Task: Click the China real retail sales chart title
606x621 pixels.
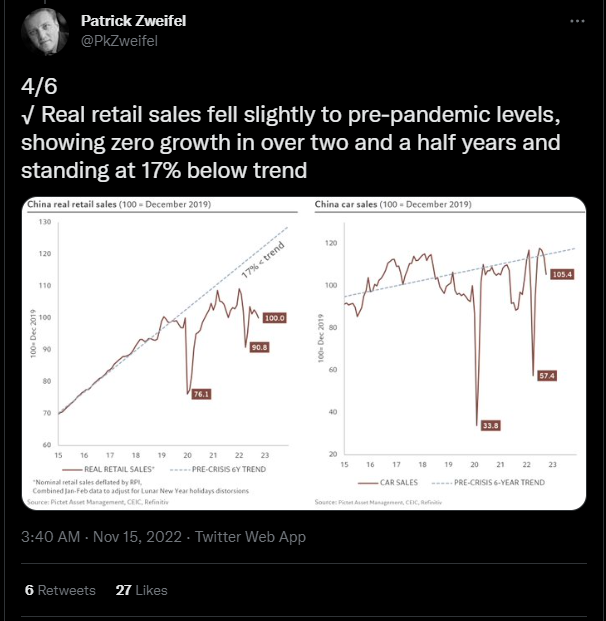Action: pos(119,204)
